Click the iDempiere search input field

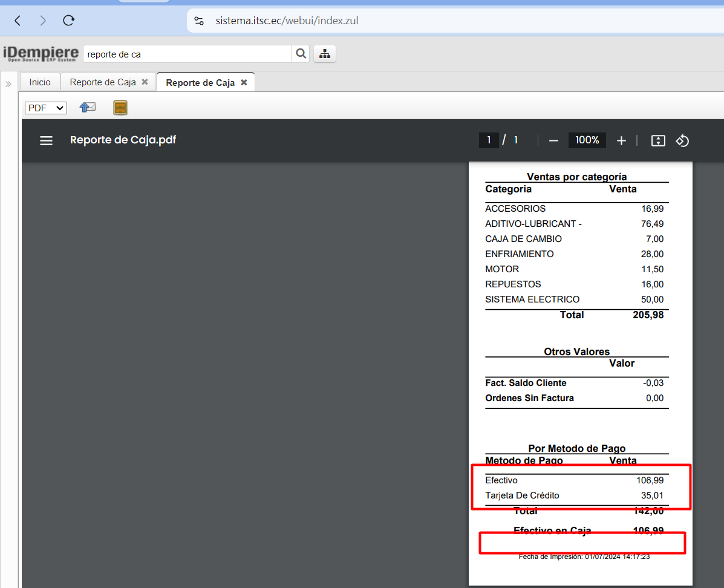coord(188,54)
